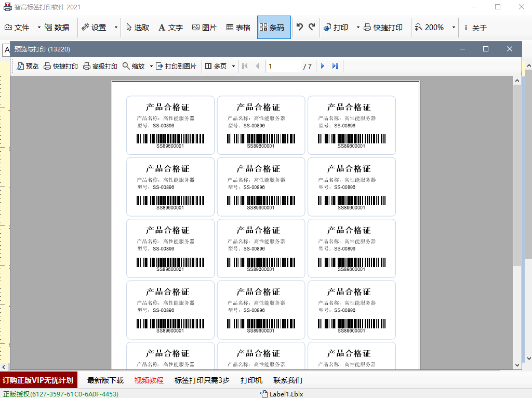The width and height of the screenshot is (532, 398).
Task: Open 设置 (Settings) from main toolbar
Action: click(95, 28)
